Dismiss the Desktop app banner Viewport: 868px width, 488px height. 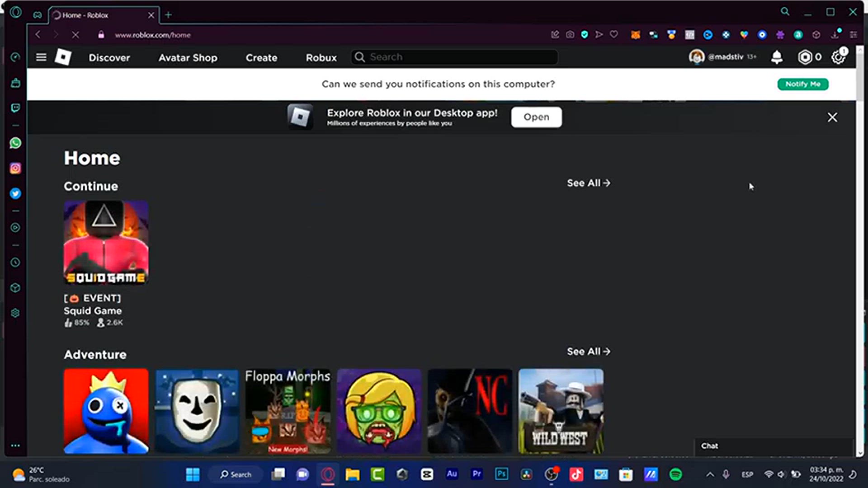(x=832, y=117)
